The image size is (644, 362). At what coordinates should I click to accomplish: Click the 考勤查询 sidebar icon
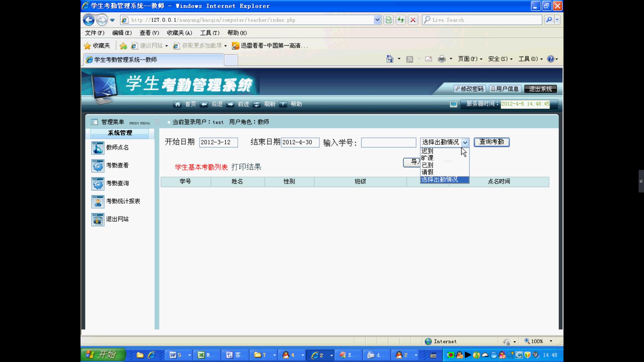click(x=98, y=184)
